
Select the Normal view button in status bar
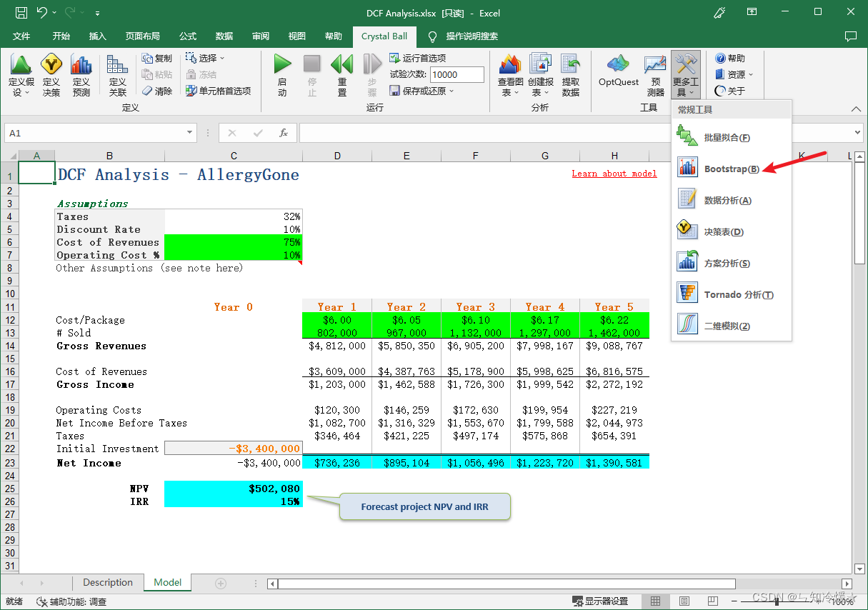pos(655,601)
